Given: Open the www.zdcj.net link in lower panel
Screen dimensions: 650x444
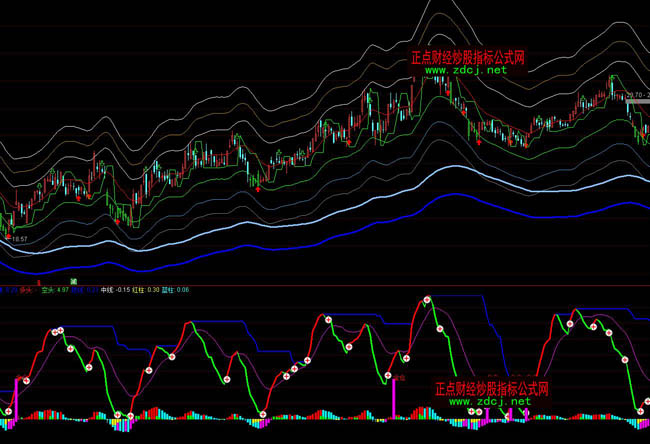Looking at the screenshot, I should (x=489, y=401).
